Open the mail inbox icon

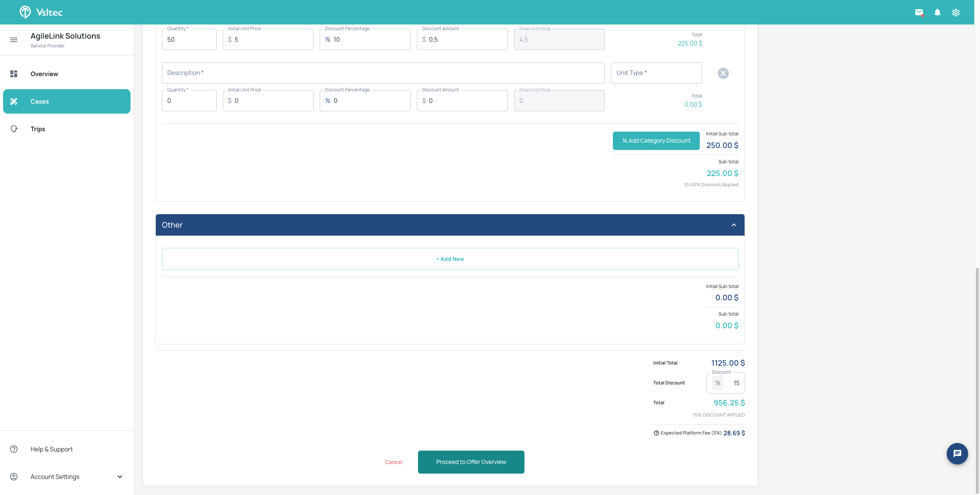point(919,12)
